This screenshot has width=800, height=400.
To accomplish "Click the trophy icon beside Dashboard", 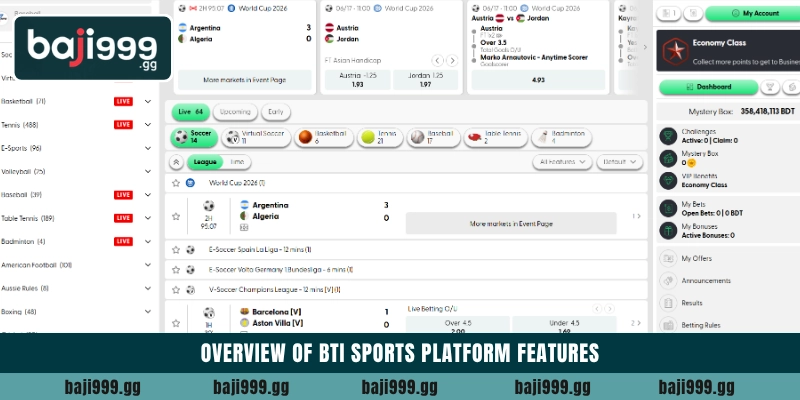I will [770, 87].
